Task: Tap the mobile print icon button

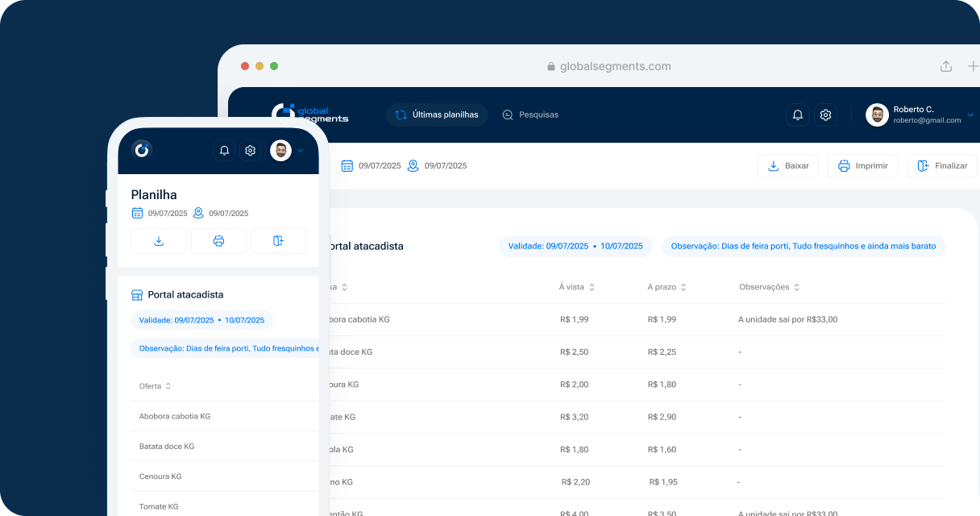Action: [x=218, y=241]
